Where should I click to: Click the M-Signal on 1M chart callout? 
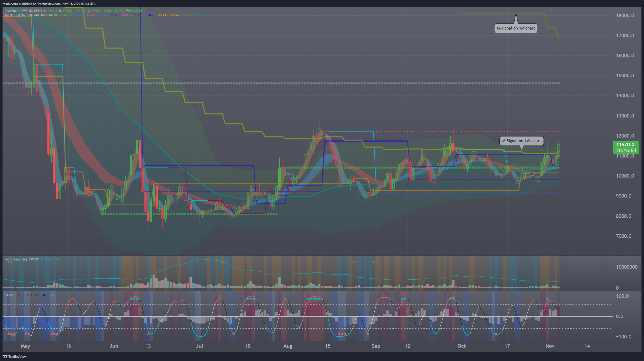(x=516, y=28)
